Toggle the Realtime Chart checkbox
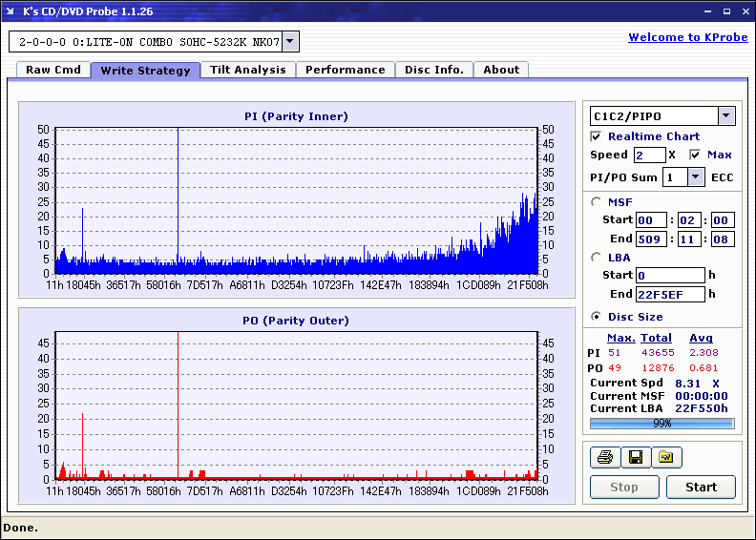The image size is (756, 540). tap(596, 136)
